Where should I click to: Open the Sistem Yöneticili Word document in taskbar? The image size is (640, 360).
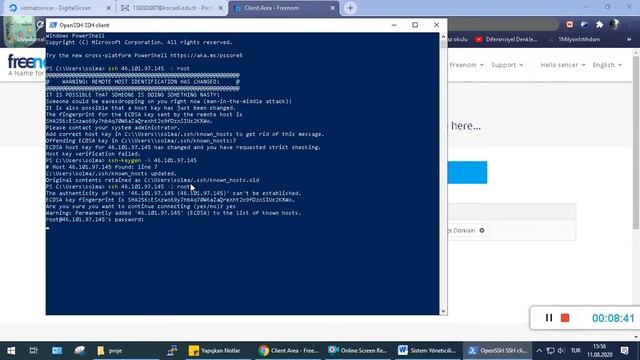pos(427,351)
